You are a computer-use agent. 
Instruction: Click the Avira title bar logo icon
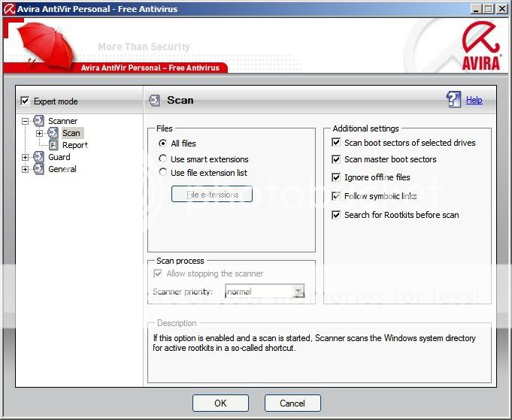[9, 9]
